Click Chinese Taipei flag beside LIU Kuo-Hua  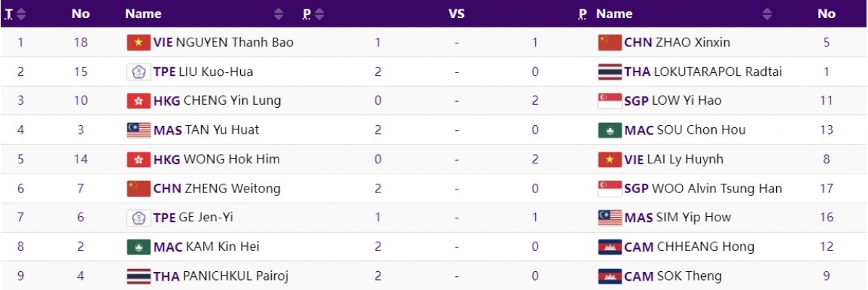point(138,72)
